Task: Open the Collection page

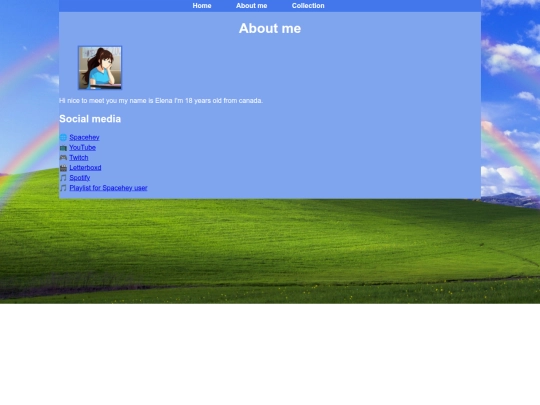Action: pyautogui.click(x=308, y=6)
